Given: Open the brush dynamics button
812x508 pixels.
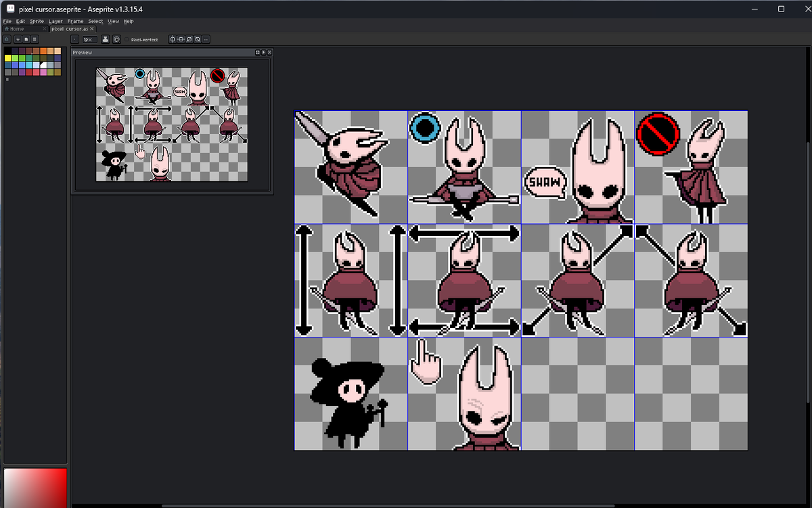Looking at the screenshot, I should pyautogui.click(x=116, y=39).
